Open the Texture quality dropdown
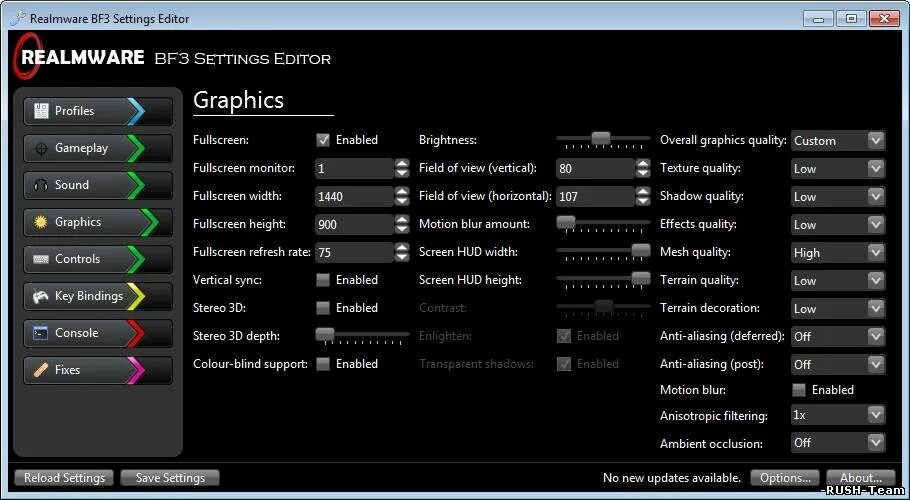Viewport: 910px width, 500px height. click(x=838, y=169)
